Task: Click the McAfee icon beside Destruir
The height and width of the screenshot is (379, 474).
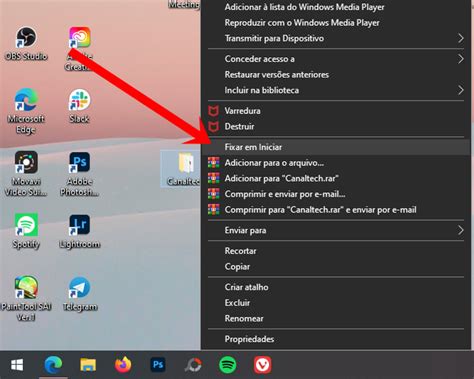Action: (213, 127)
